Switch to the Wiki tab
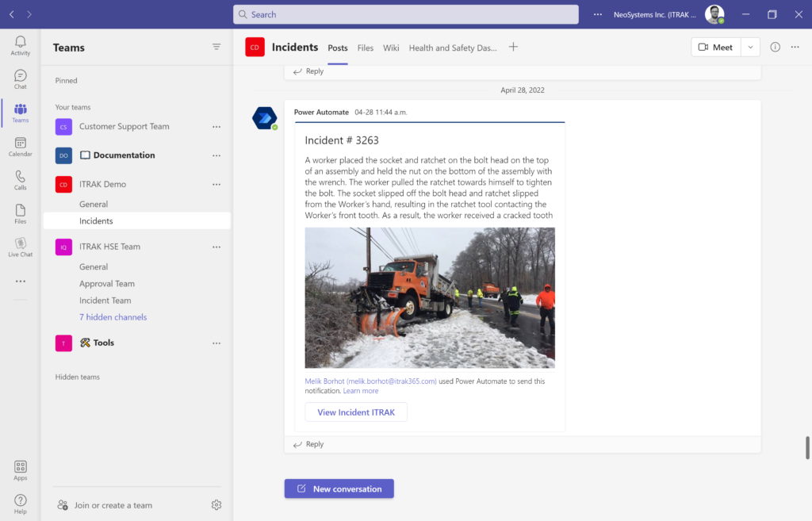This screenshot has height=521, width=812. [391, 48]
